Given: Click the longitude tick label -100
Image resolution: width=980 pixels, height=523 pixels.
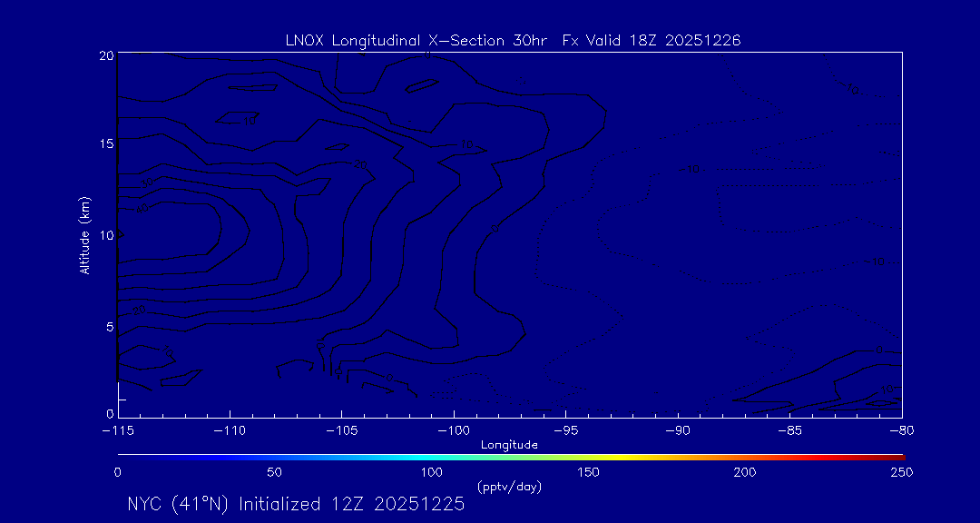Looking at the screenshot, I should 454,431.
